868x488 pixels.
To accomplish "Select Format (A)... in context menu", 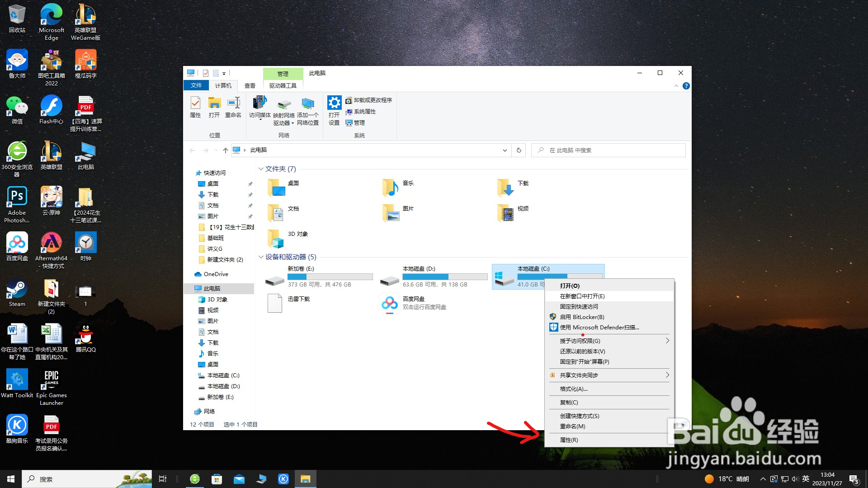I will 574,389.
